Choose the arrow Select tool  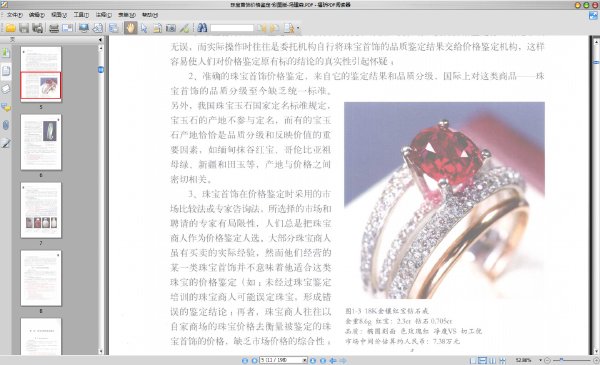click(144, 28)
